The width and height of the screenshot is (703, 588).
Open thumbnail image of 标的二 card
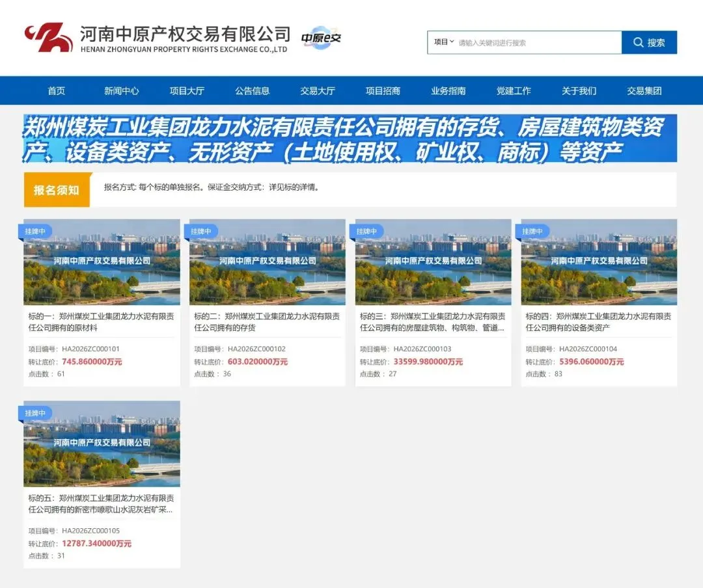(x=268, y=262)
